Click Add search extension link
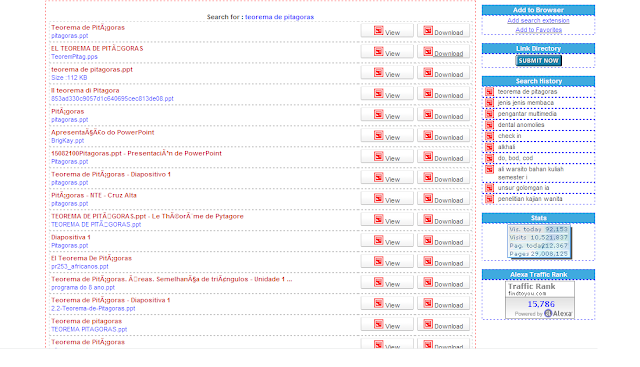The height and width of the screenshot is (367, 640). pos(538,20)
